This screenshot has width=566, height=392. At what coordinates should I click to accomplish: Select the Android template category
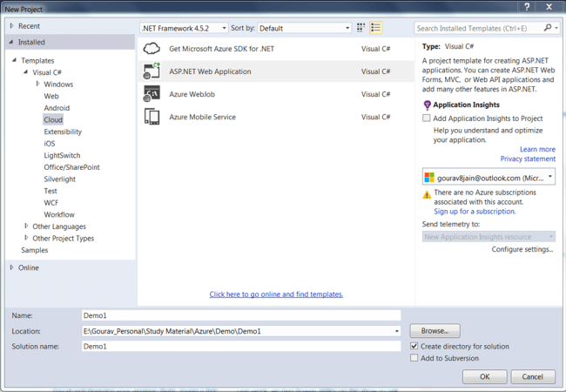tap(57, 108)
